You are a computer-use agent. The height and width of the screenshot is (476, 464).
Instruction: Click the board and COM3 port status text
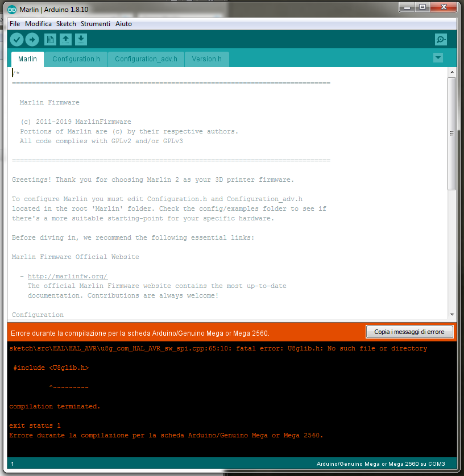pyautogui.click(x=381, y=464)
